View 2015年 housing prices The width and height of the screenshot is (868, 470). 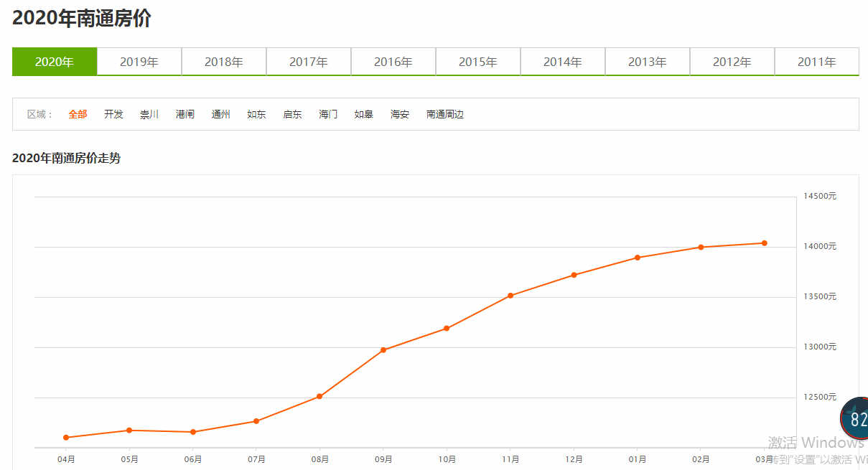point(478,62)
